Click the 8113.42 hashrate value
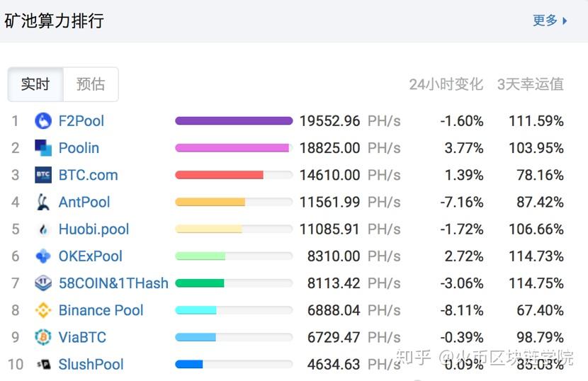 point(334,283)
